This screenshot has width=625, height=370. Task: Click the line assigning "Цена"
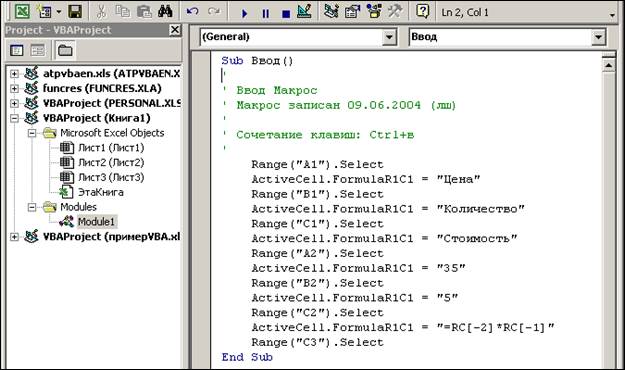(x=366, y=179)
